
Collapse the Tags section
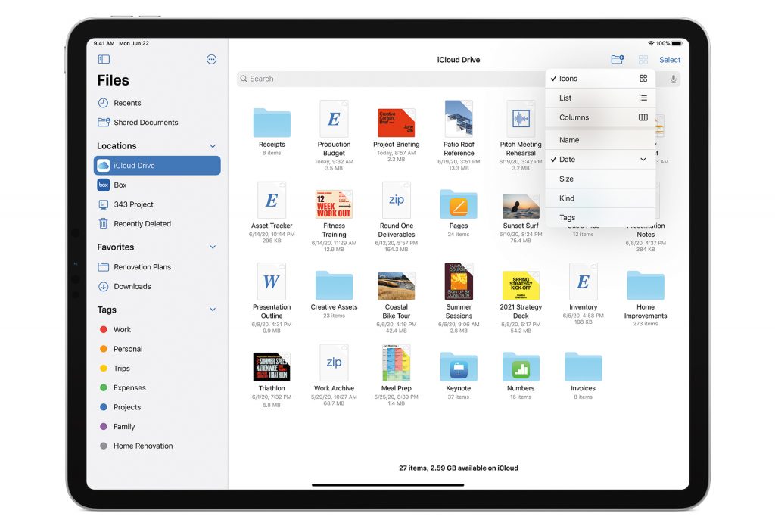[x=213, y=310]
